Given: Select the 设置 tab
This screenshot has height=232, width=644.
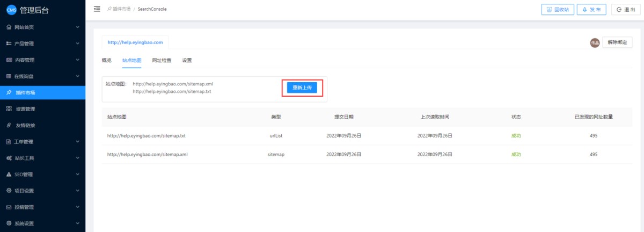Looking at the screenshot, I should click(187, 60).
